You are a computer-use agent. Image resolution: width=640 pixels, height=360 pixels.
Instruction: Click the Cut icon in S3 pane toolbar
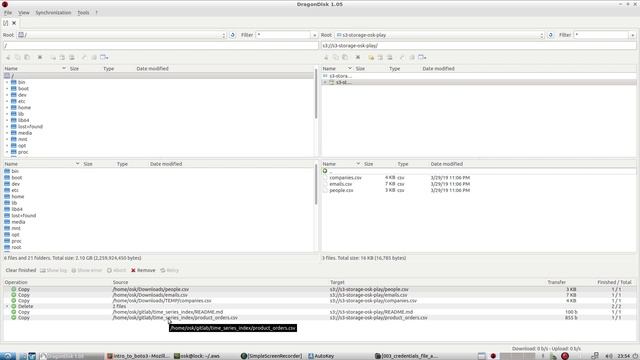coord(326,58)
